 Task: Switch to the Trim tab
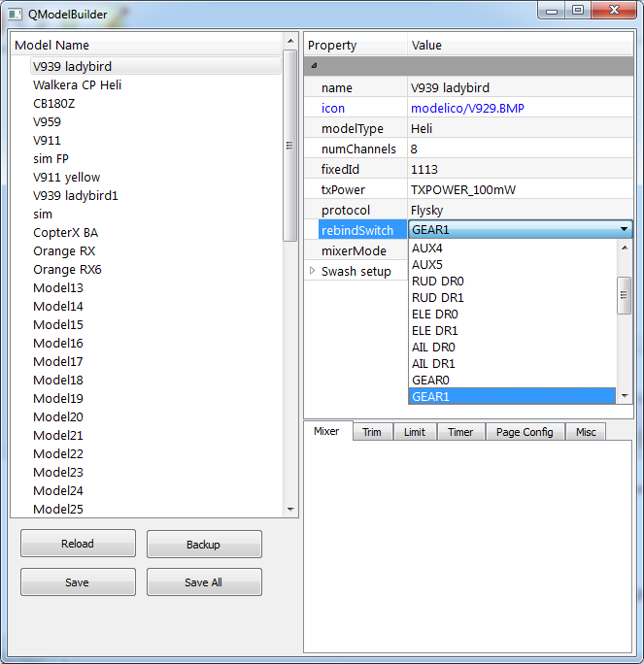[x=372, y=432]
